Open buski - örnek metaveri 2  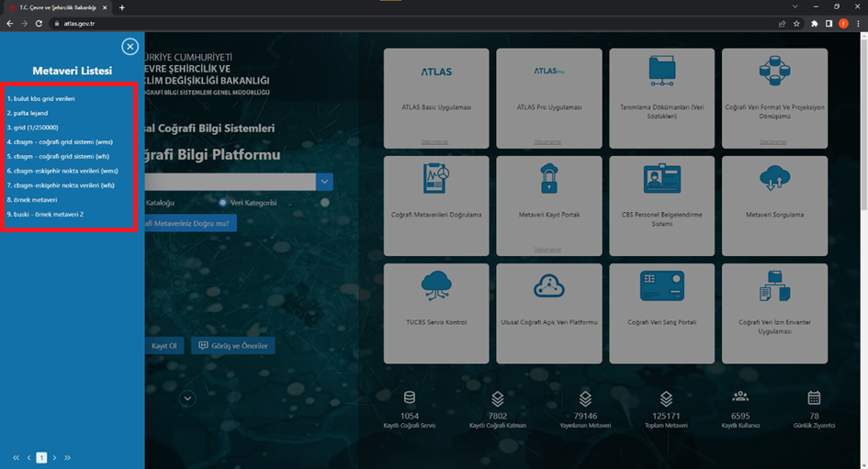tap(45, 214)
